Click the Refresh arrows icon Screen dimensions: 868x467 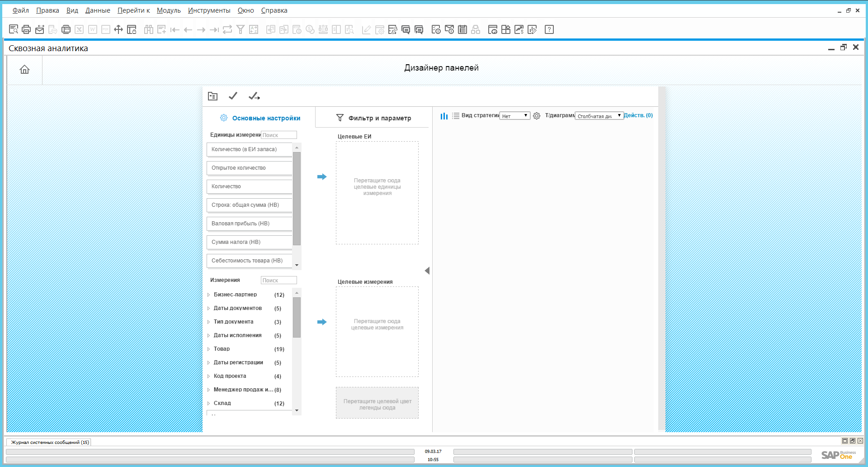click(x=227, y=29)
